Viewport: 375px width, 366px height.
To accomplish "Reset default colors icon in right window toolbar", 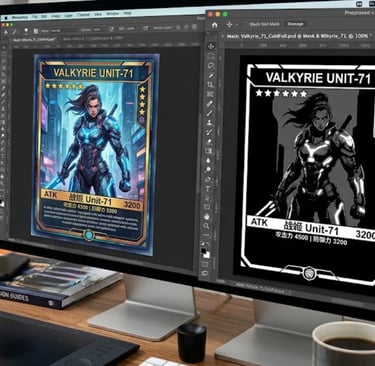I will [203, 243].
